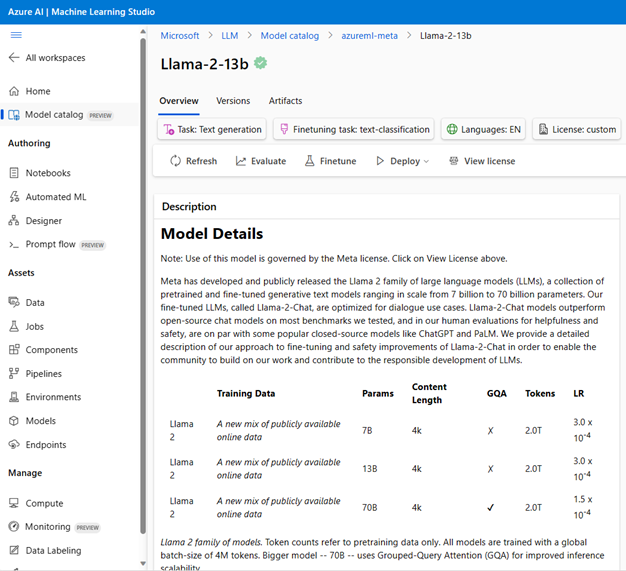The image size is (626, 571).
Task: Collapse the hamburger navigation menu icon
Action: tap(16, 35)
